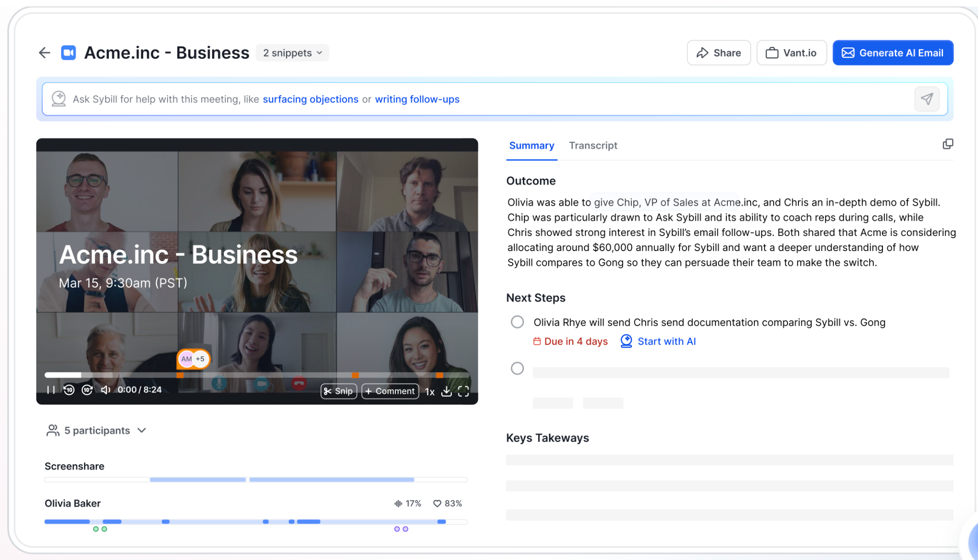Click the Due in 4 days label
This screenshot has height=560, width=978.
(x=571, y=341)
